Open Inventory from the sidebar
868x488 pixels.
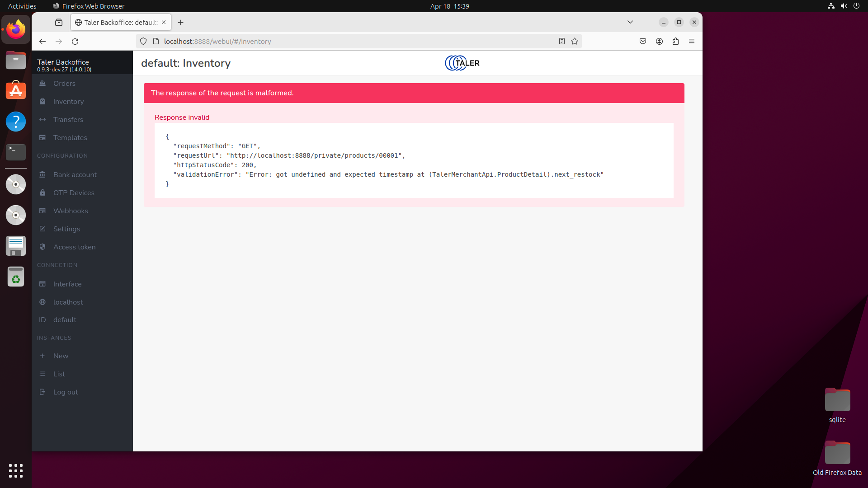point(68,102)
